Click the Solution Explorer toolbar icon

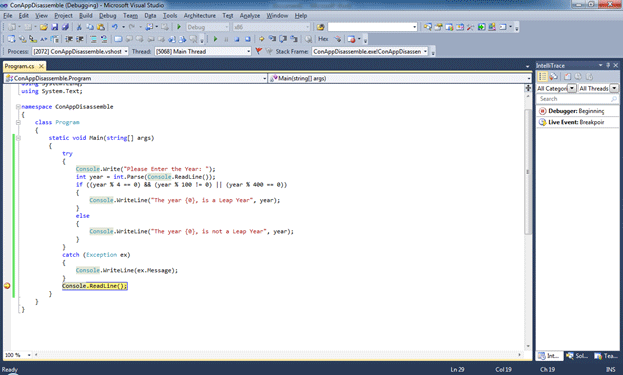coord(427,27)
